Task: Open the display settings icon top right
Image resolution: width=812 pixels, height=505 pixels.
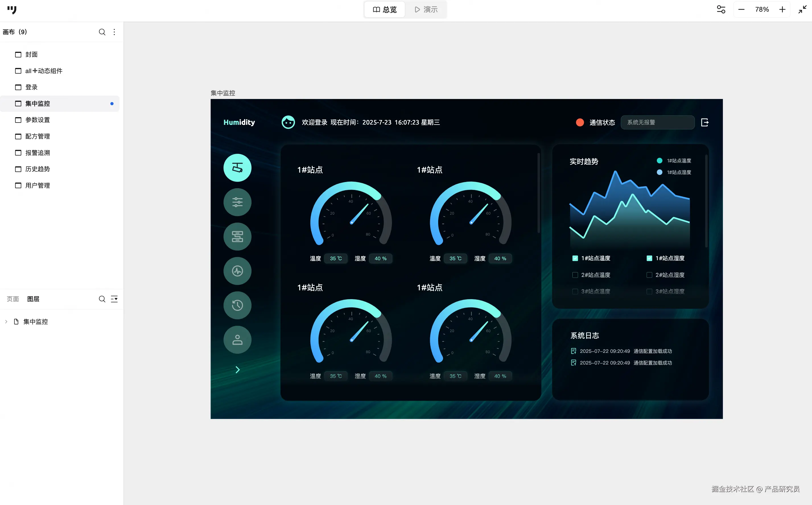Action: coord(721,9)
